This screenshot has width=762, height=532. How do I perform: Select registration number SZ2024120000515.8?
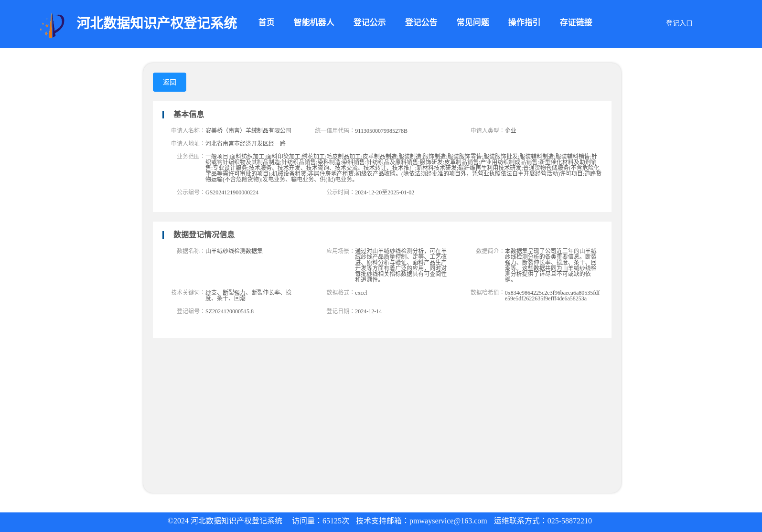229,311
